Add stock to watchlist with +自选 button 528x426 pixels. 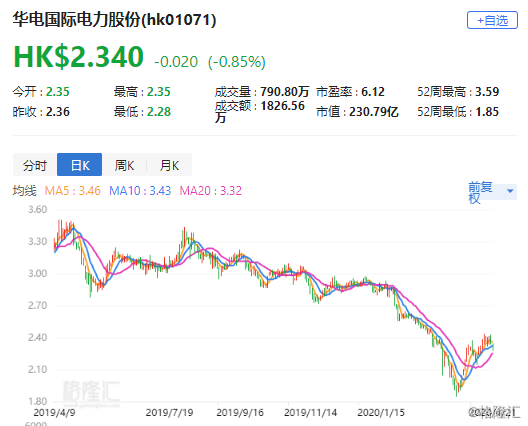[x=492, y=20]
